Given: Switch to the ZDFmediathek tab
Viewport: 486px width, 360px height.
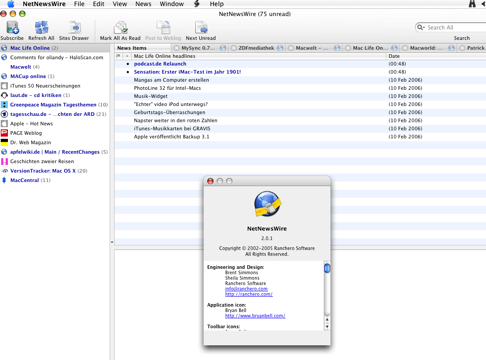Looking at the screenshot, I should [256, 48].
